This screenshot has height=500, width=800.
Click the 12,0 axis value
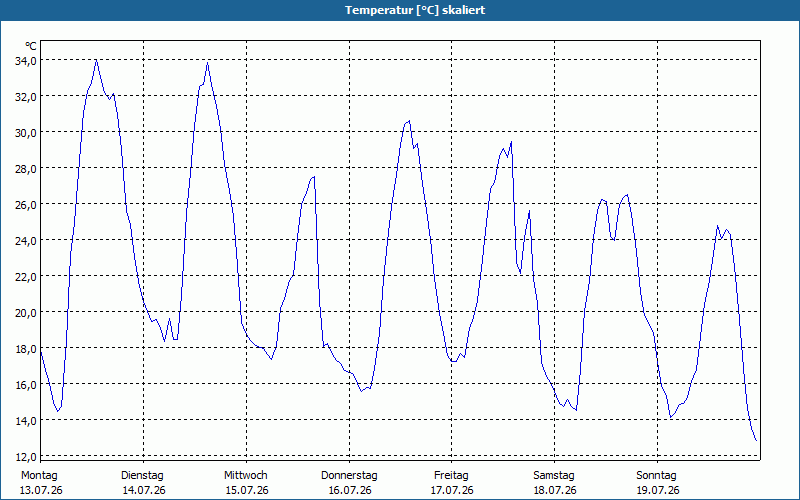pyautogui.click(x=26, y=456)
